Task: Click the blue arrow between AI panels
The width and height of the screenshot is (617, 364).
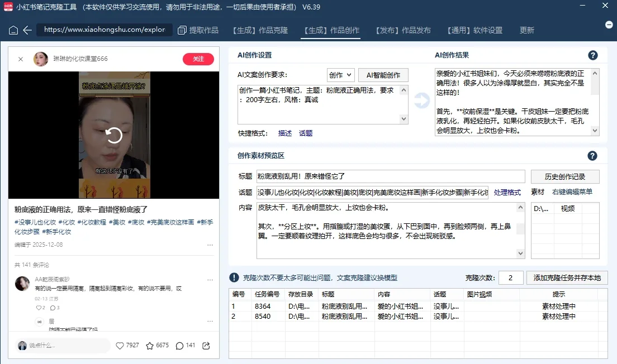Action: click(422, 100)
